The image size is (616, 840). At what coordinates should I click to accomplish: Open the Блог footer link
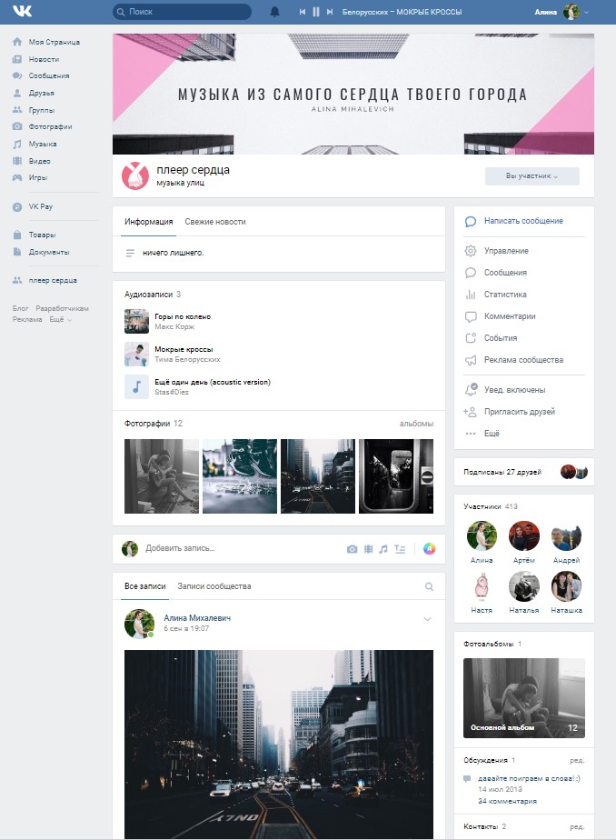pos(20,308)
